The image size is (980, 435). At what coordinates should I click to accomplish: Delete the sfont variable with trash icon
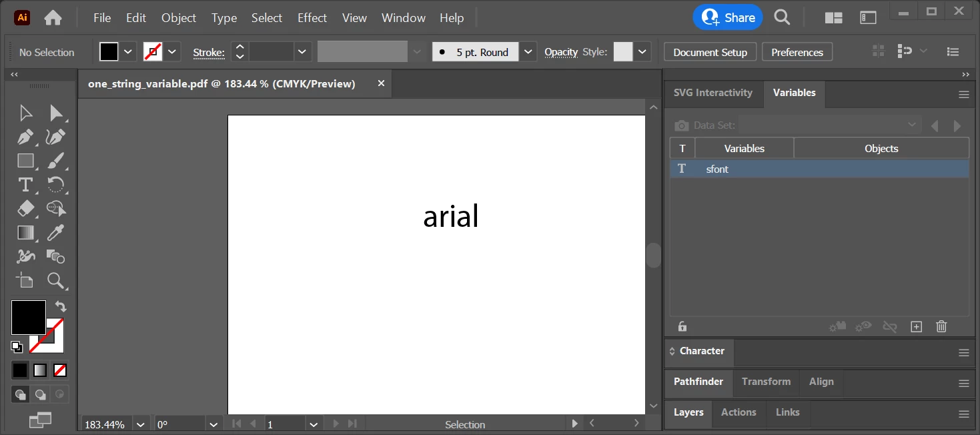click(x=941, y=326)
